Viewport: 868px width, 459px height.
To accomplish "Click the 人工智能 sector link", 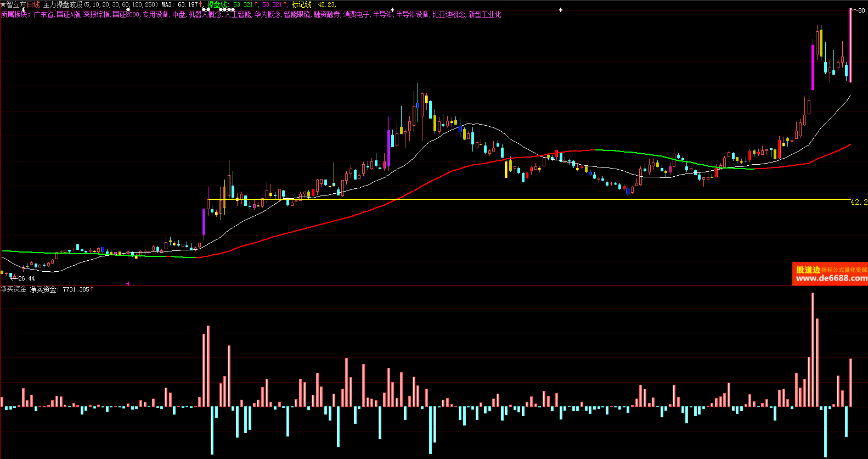I will pyautogui.click(x=238, y=14).
